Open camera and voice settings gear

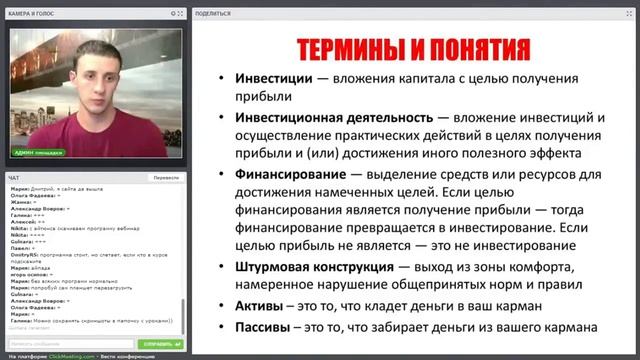pyautogui.click(x=173, y=13)
